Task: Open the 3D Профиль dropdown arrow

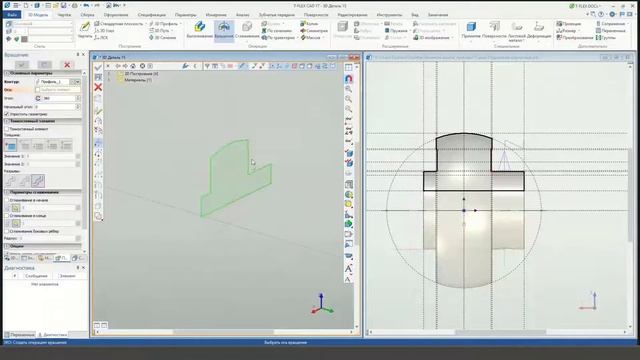Action: pos(182,24)
